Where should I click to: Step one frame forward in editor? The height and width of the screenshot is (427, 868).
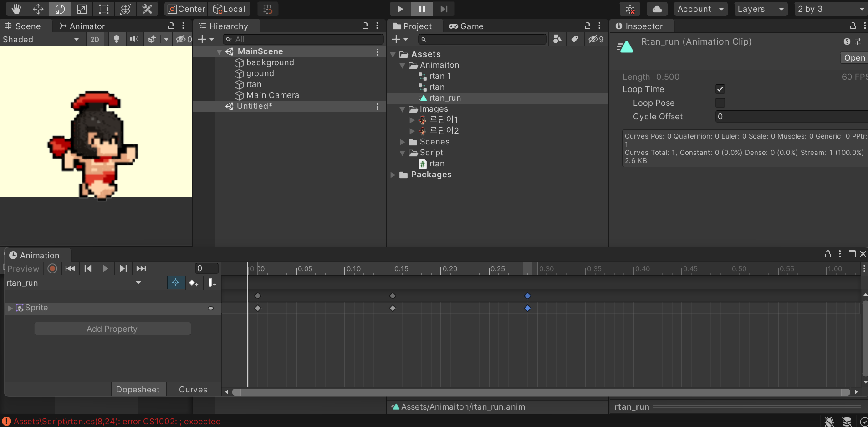click(x=444, y=9)
